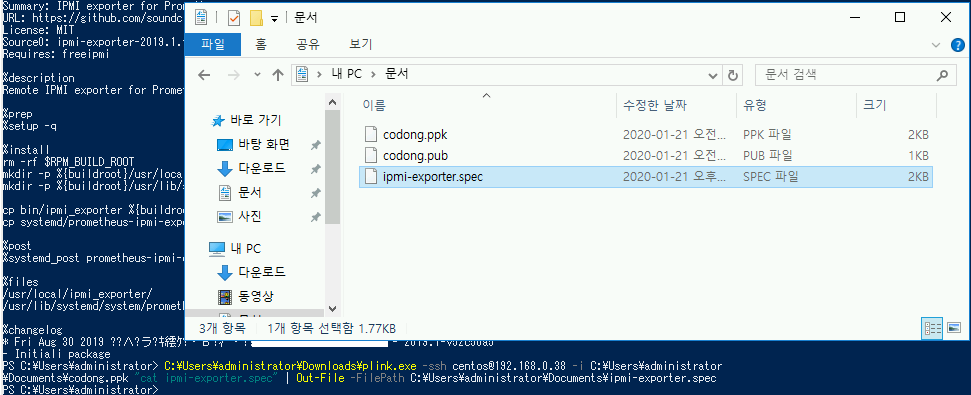This screenshot has width=971, height=395.
Task: Click the Properties checkmark quick access icon
Action: [234, 17]
